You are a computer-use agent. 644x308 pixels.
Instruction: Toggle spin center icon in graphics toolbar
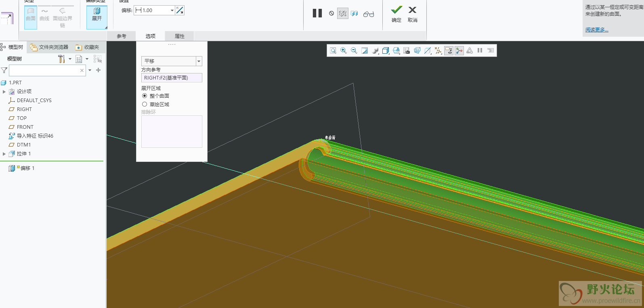(x=459, y=50)
